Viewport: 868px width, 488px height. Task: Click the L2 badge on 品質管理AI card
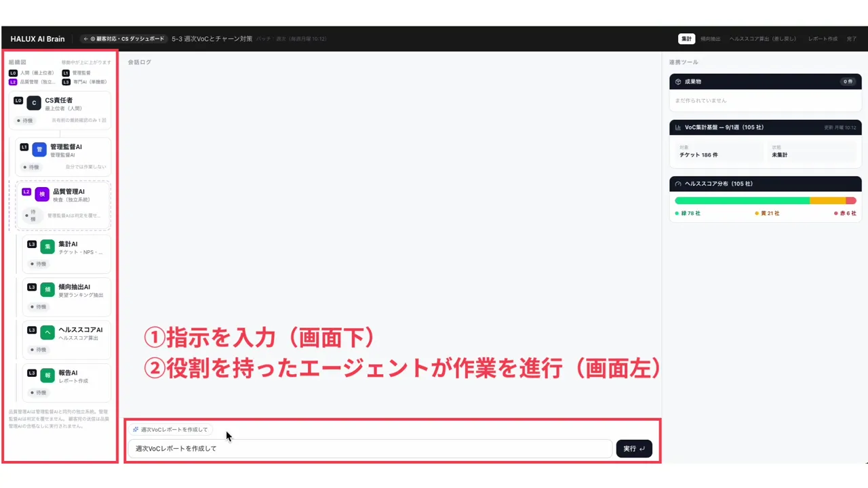[26, 192]
